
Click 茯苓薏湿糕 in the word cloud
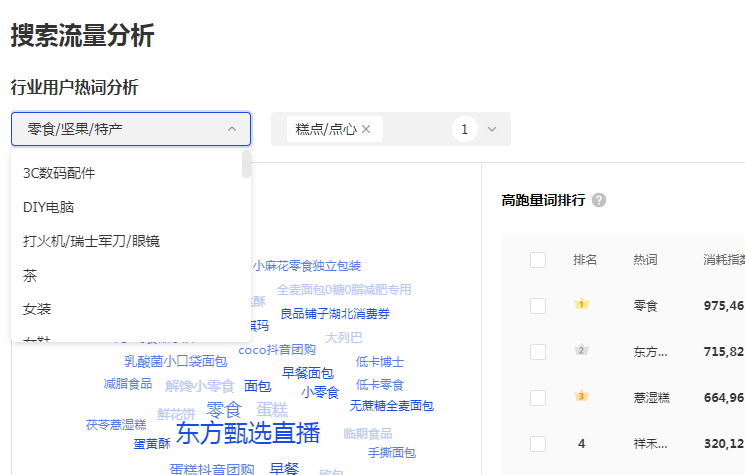pos(116,425)
